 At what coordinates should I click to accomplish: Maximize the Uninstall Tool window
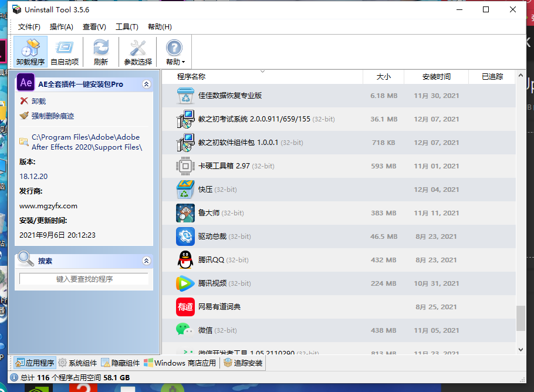(x=486, y=9)
